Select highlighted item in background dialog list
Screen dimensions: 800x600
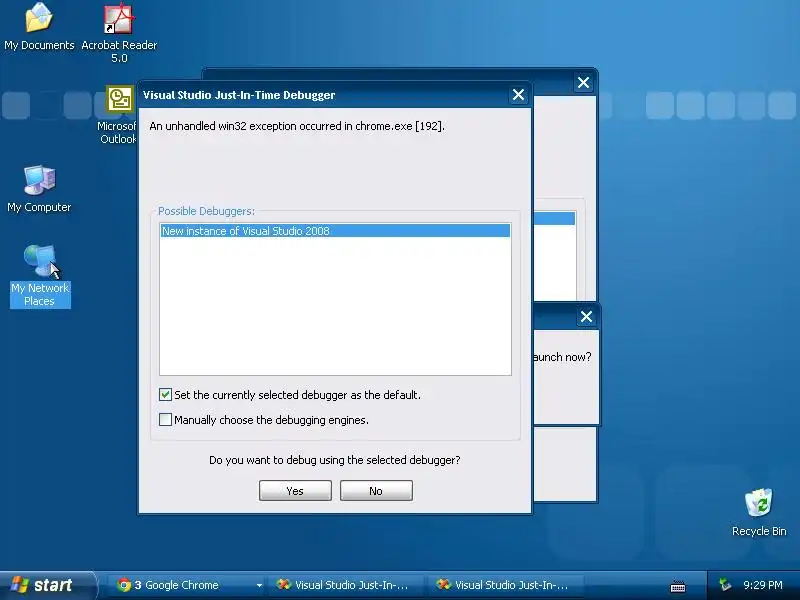pyautogui.click(x=554, y=218)
